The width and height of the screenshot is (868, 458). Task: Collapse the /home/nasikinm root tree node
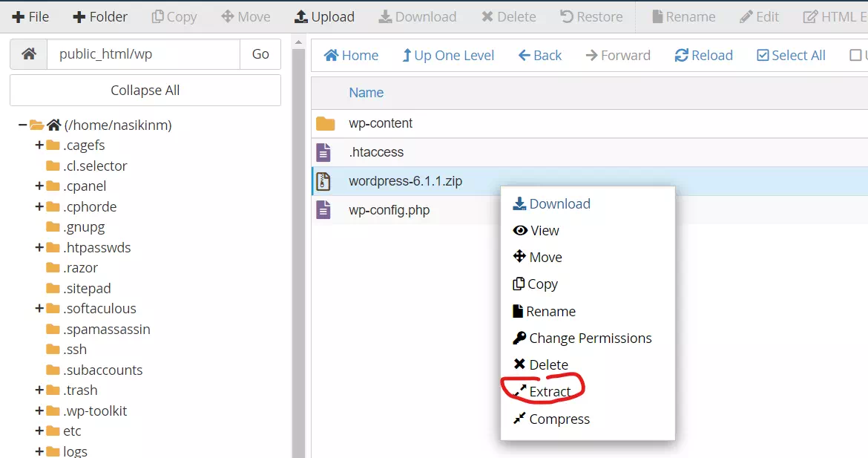(22, 125)
